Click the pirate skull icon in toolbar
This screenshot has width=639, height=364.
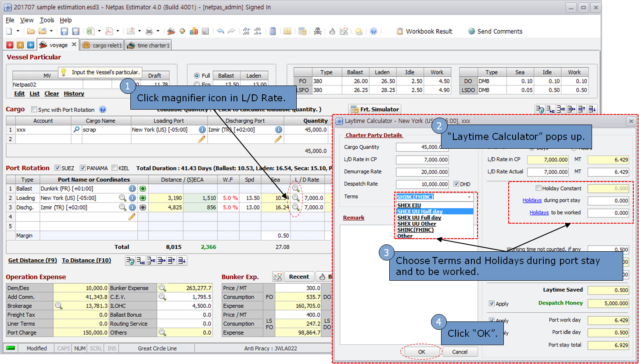[318, 31]
